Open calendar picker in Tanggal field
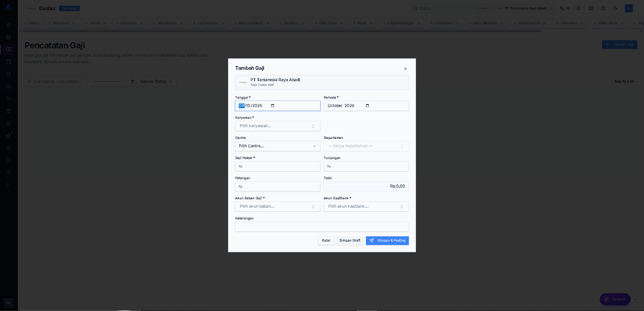Screen dimensions: 644x311 pos(272,106)
